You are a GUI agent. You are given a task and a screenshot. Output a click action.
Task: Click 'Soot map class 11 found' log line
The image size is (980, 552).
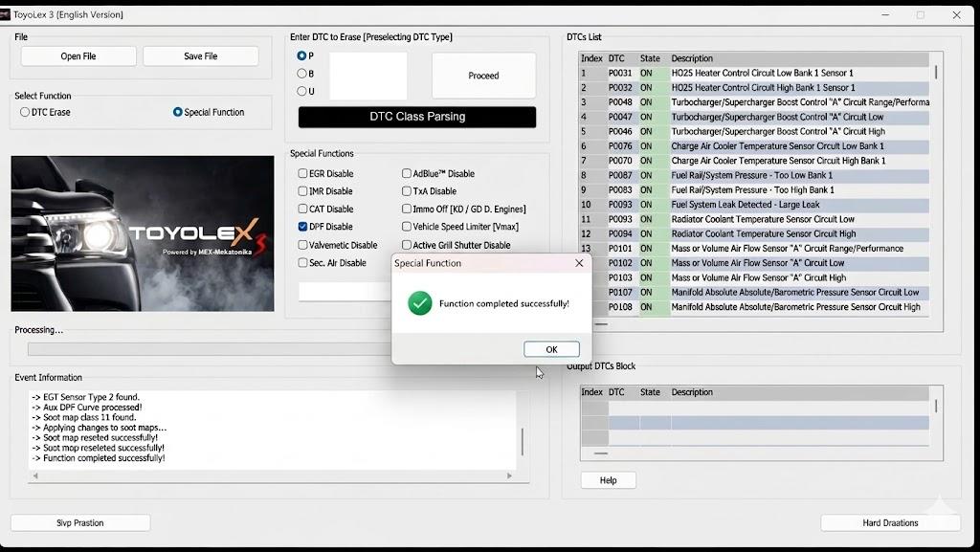pos(84,417)
